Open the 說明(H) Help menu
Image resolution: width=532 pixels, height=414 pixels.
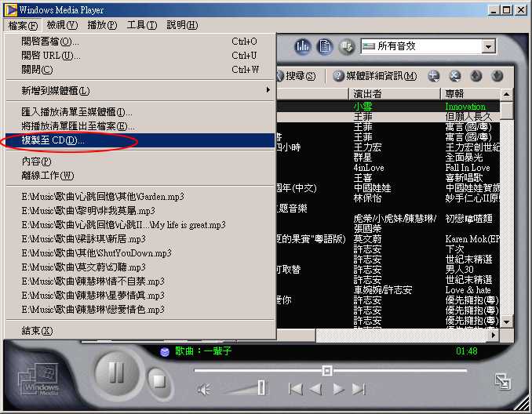point(182,25)
